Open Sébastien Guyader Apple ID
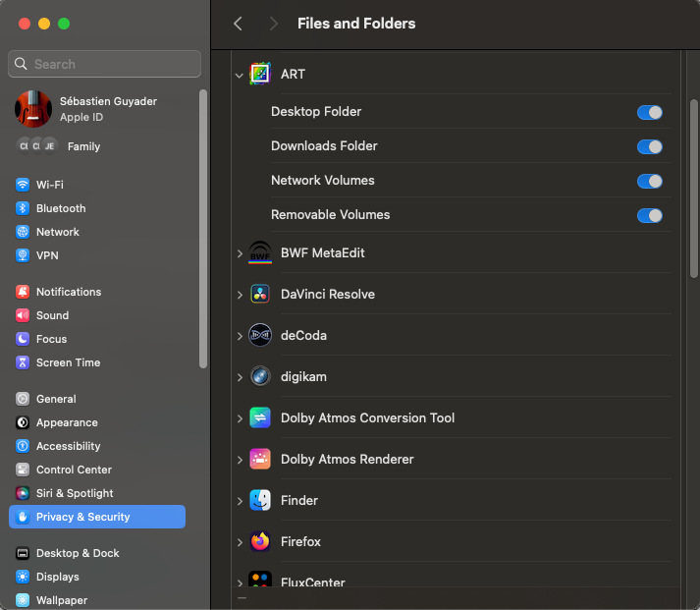 pos(97,109)
